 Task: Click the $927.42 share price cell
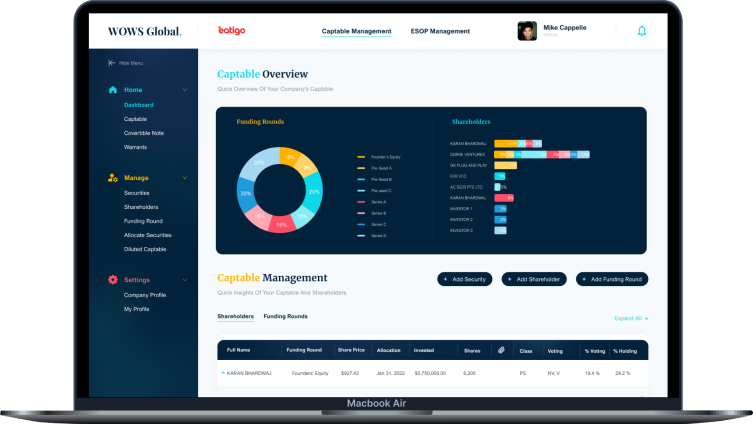(x=350, y=373)
